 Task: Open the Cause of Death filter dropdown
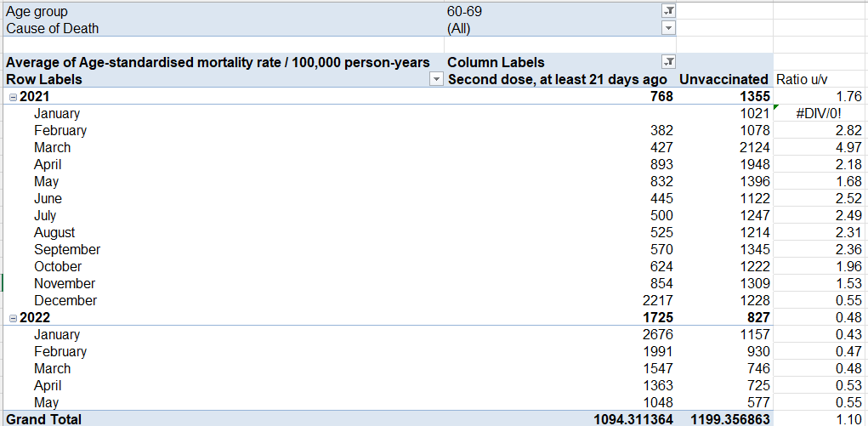pos(669,28)
